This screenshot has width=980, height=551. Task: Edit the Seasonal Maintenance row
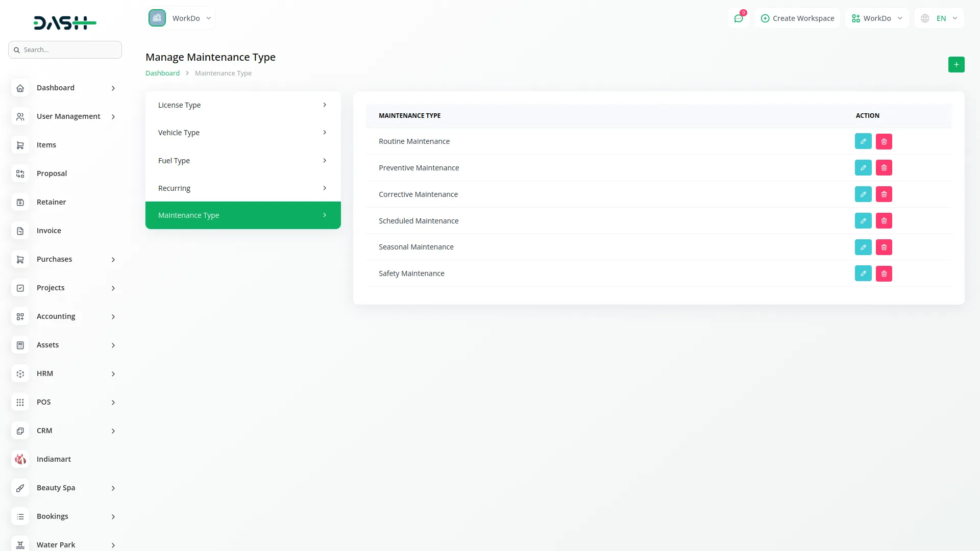coord(863,247)
